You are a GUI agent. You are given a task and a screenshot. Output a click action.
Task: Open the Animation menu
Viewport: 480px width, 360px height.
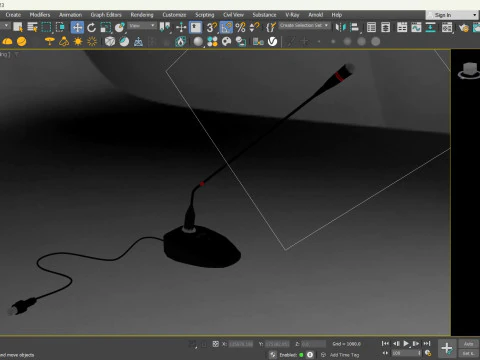70,15
